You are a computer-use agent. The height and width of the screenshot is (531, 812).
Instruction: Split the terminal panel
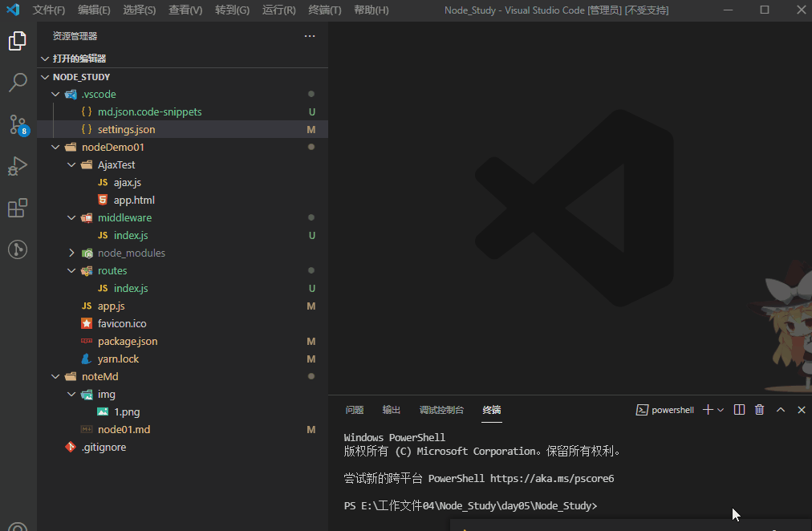pyautogui.click(x=740, y=410)
